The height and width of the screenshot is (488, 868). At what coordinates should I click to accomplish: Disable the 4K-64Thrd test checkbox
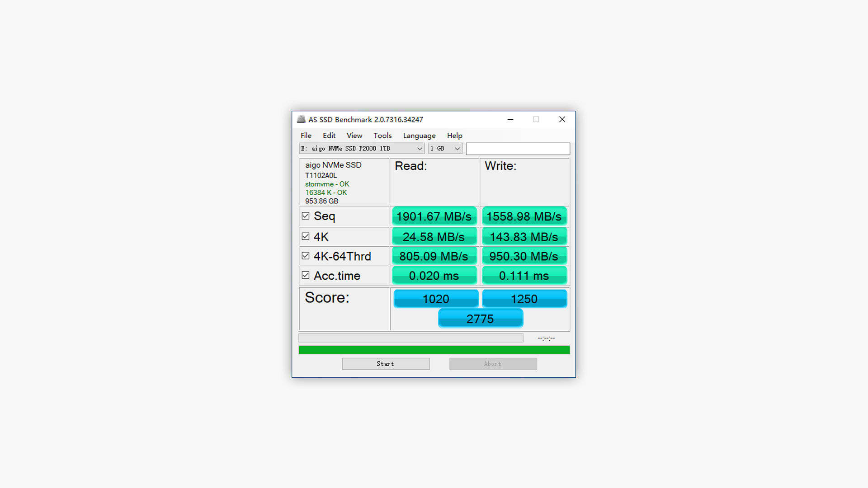pyautogui.click(x=306, y=256)
